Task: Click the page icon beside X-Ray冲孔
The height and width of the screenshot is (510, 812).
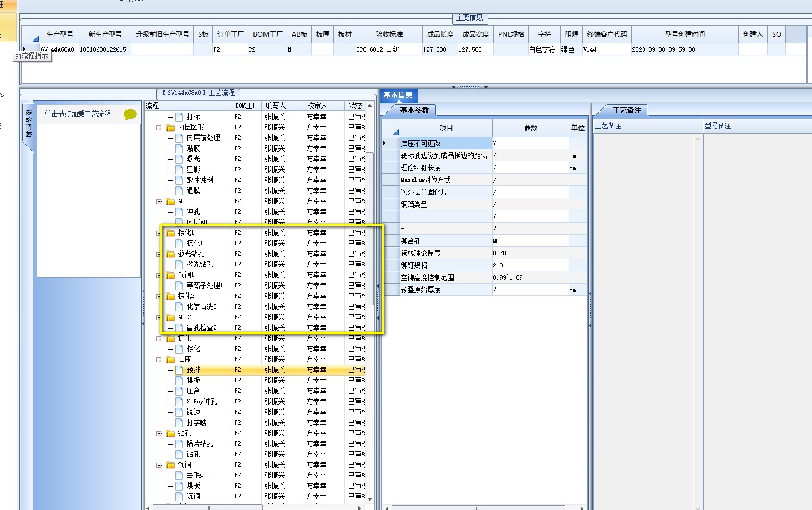Action: click(x=179, y=401)
